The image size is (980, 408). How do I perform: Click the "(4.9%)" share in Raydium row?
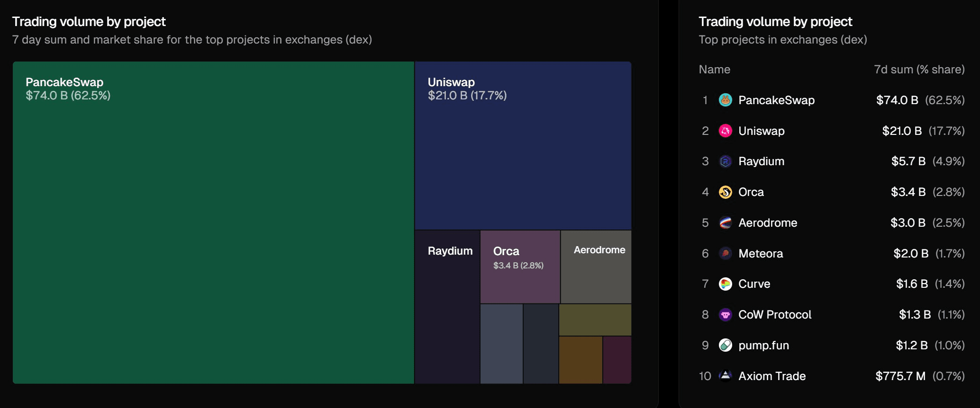coord(948,161)
